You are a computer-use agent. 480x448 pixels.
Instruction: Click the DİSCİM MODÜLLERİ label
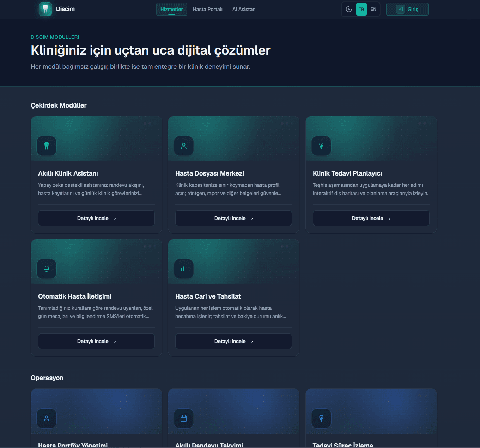[x=55, y=37]
